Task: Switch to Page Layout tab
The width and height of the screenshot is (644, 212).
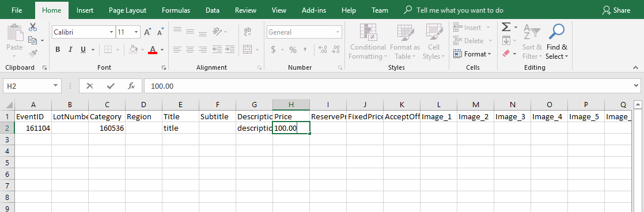Action: [x=127, y=10]
